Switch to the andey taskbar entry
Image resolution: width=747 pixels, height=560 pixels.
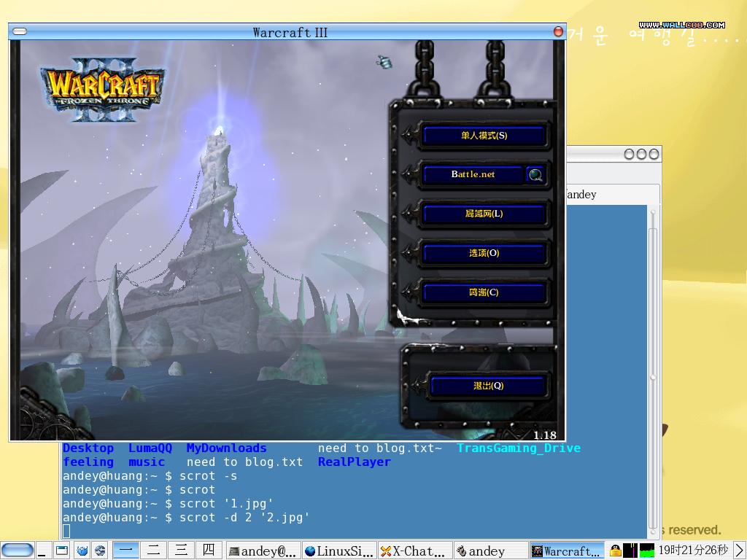(x=491, y=551)
